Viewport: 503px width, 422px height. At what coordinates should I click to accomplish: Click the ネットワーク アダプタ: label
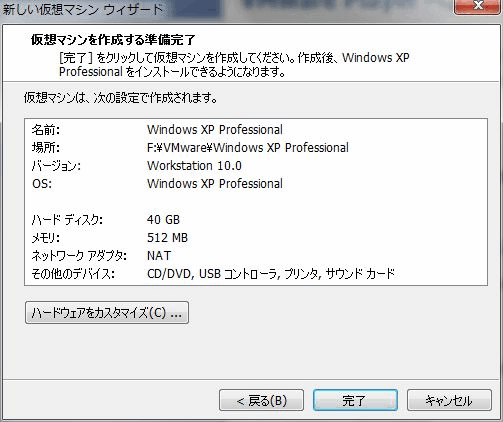[x=79, y=256]
